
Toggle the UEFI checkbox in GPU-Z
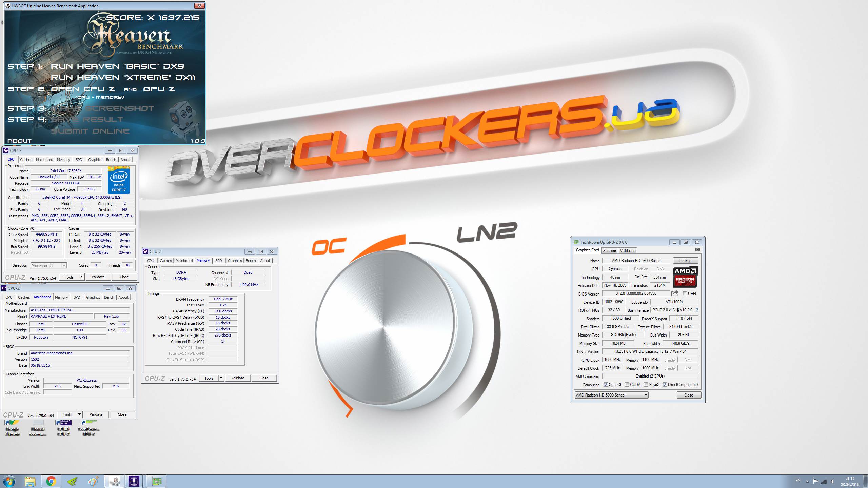click(x=685, y=294)
